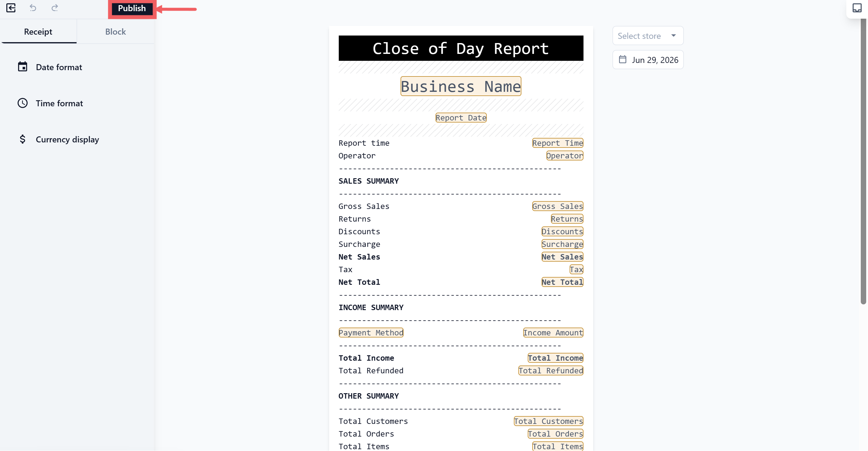Screen dimensions: 868x451
Task: Open the Select store dropdown
Action: point(648,36)
